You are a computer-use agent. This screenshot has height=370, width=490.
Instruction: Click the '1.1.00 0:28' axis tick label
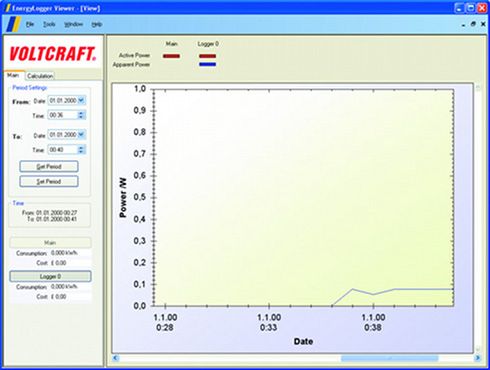pyautogui.click(x=165, y=322)
